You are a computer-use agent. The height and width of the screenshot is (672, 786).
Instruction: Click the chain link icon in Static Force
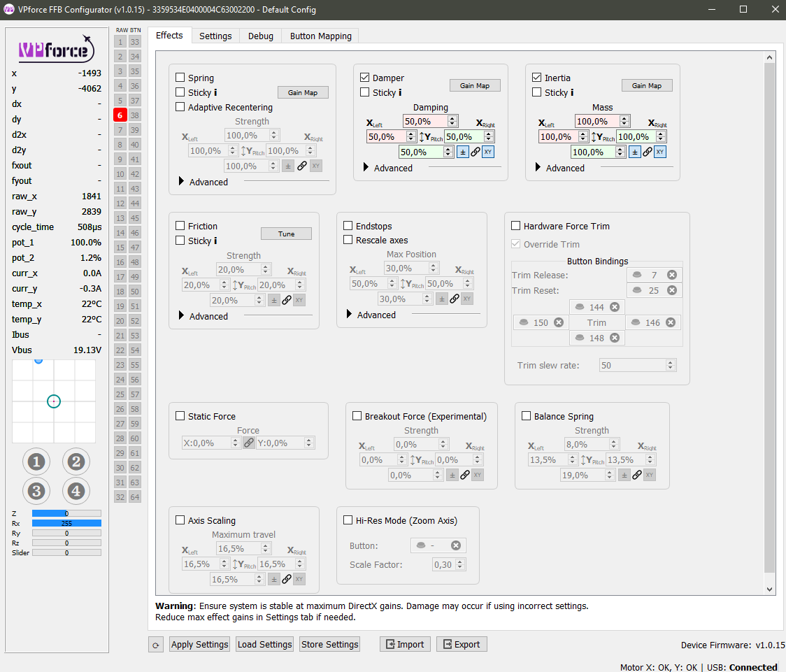[x=248, y=442]
